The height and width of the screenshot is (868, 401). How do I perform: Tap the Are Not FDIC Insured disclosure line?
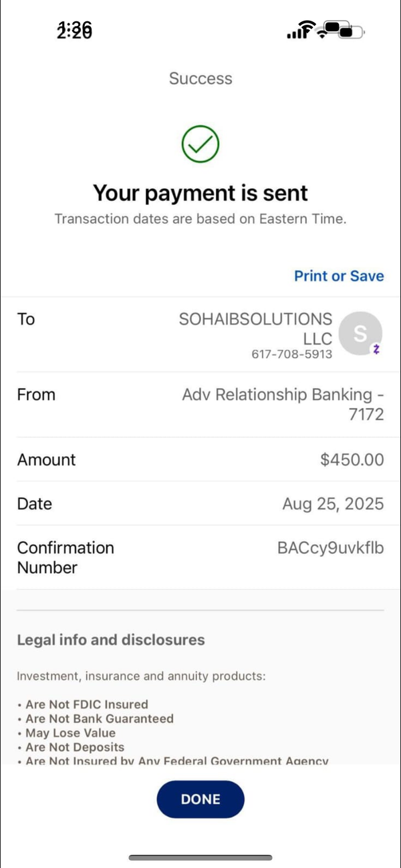coord(83,704)
